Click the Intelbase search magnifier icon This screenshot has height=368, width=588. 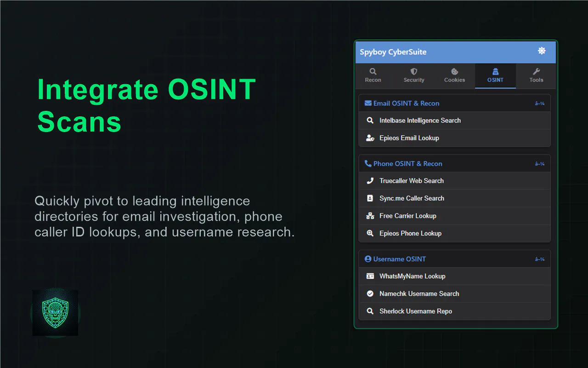point(370,121)
